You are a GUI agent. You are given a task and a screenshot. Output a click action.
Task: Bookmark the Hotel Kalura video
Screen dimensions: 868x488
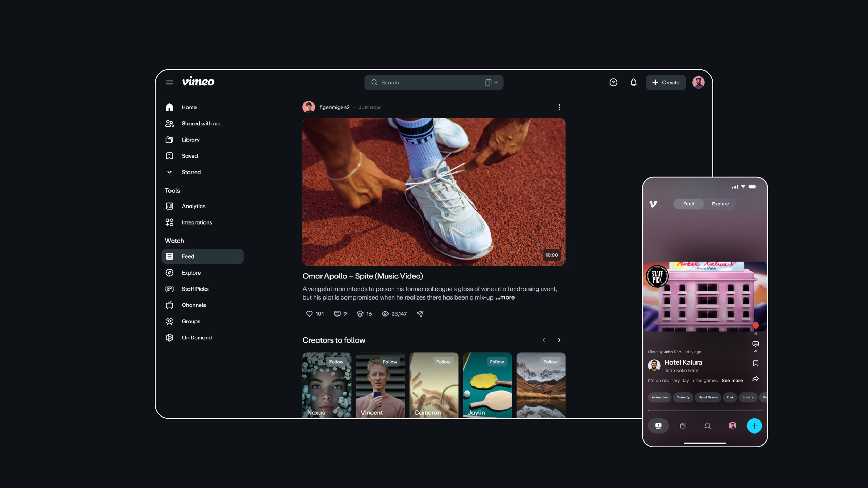[756, 363]
